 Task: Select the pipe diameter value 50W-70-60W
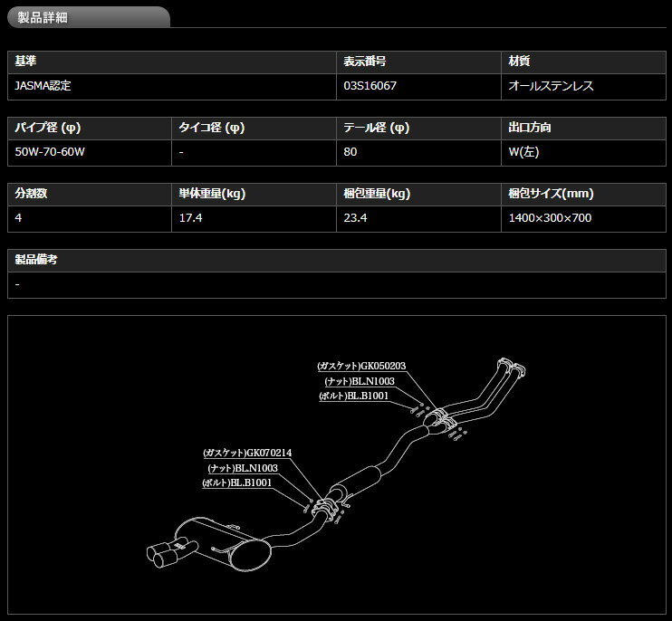click(x=50, y=151)
